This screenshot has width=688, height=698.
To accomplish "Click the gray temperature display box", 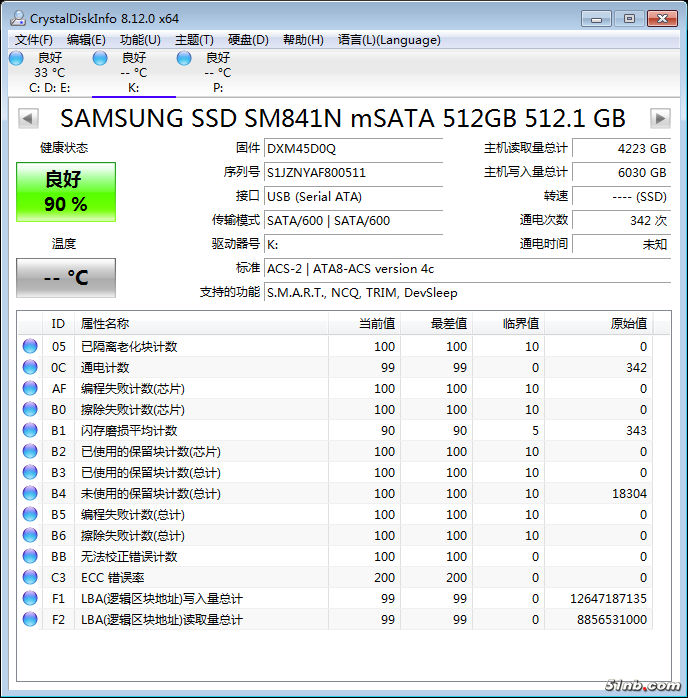I will (66, 278).
